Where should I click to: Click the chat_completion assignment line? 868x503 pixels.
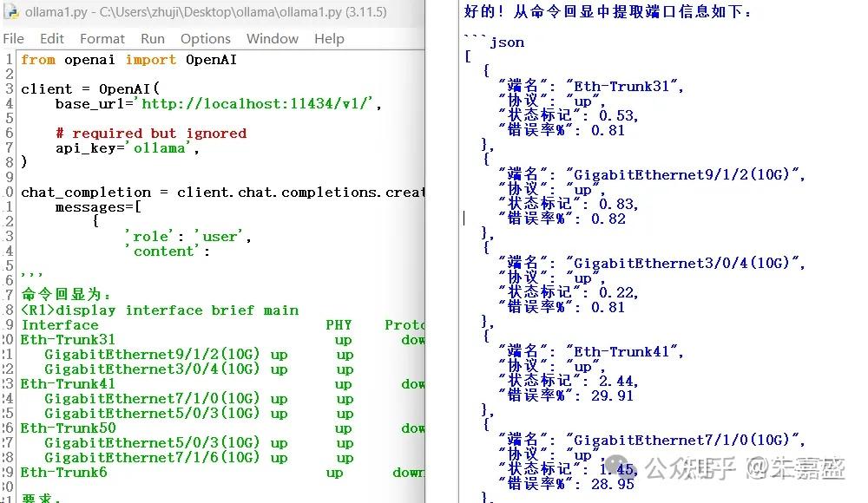[222, 193]
